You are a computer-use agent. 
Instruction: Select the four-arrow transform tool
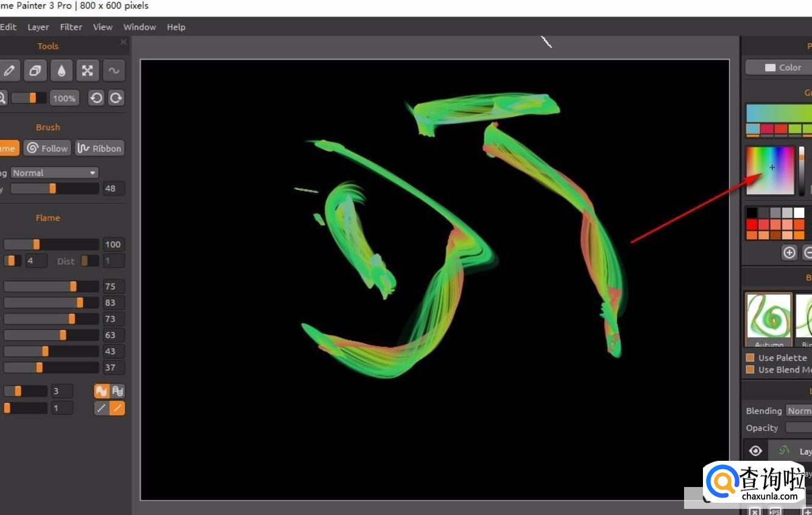(88, 71)
